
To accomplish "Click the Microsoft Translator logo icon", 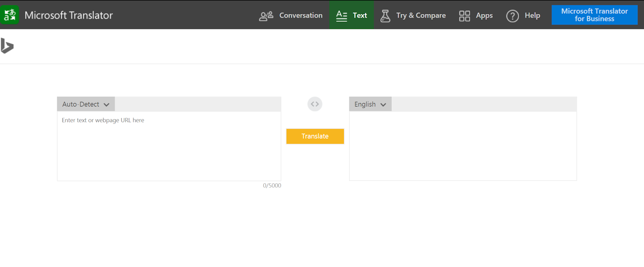I will (x=9, y=15).
